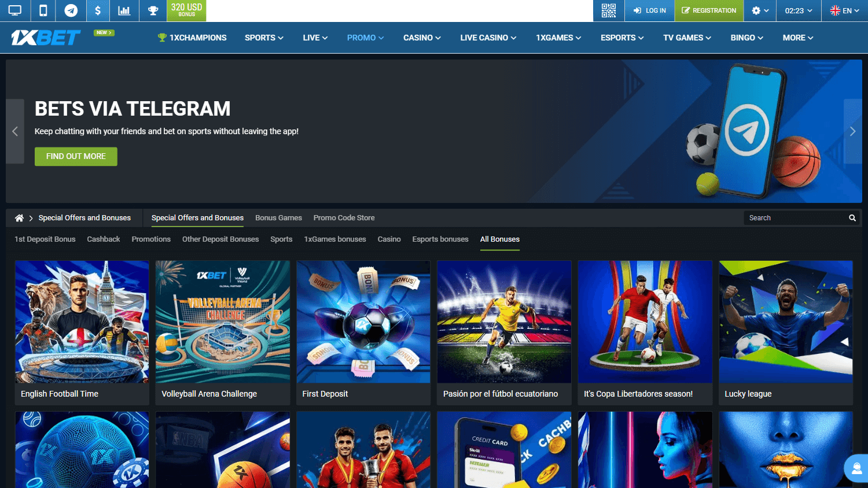
Task: Click the home breadcrumb icon
Action: click(19, 218)
